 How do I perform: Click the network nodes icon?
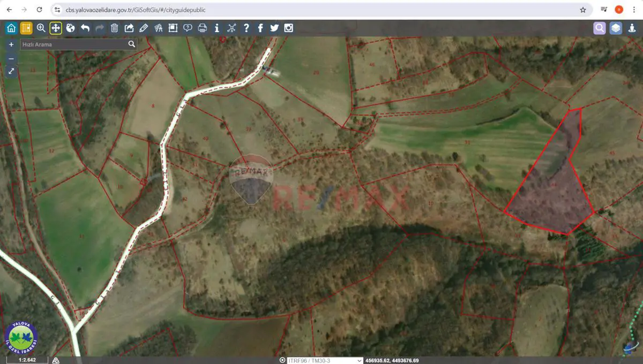click(231, 28)
